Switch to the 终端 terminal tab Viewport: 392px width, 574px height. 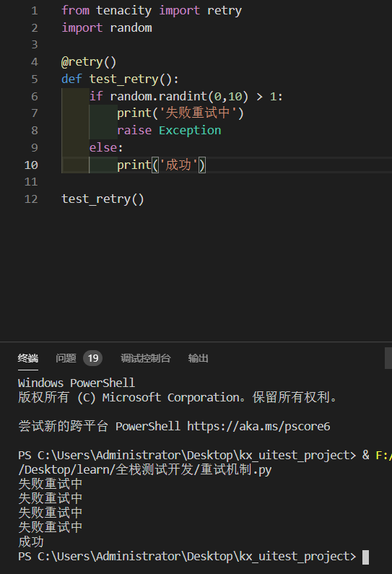pyautogui.click(x=28, y=358)
